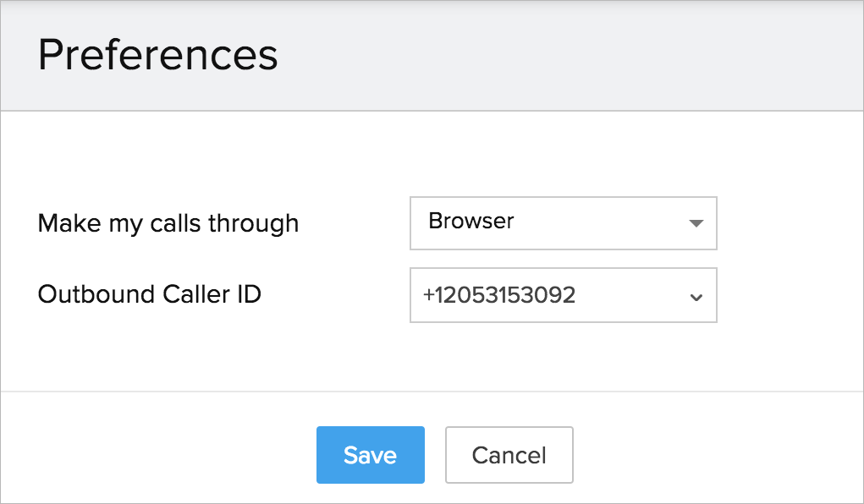The image size is (864, 504).
Task: Click the "Cancel" text label
Action: tap(509, 455)
